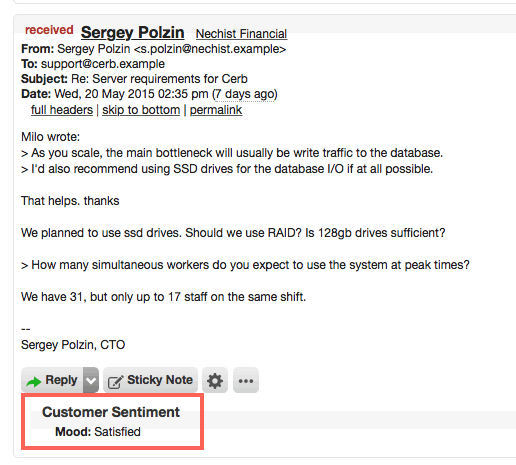Viewport: 516px width, 465px height.
Task: Click the Sticky Note pencil icon
Action: tap(115, 381)
